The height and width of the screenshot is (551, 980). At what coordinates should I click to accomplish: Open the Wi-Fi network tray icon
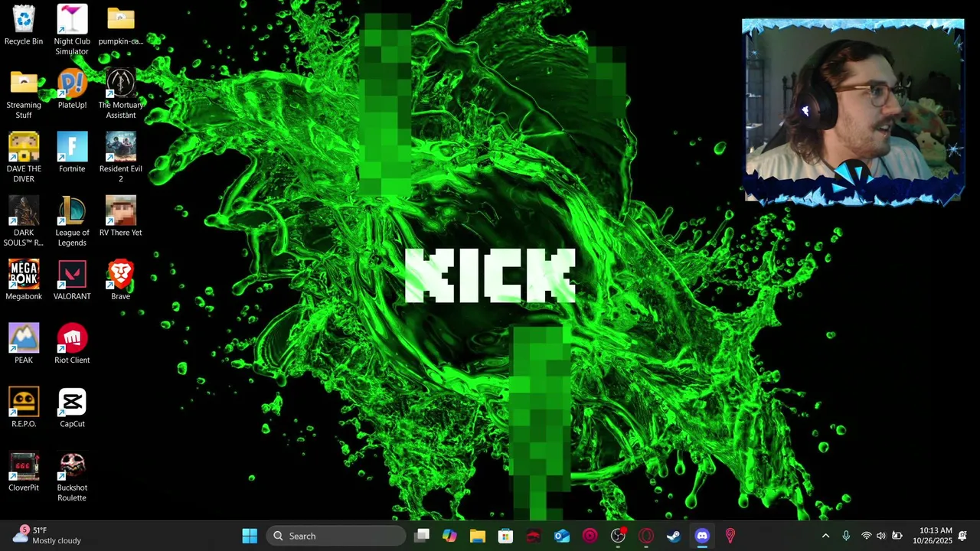click(867, 536)
